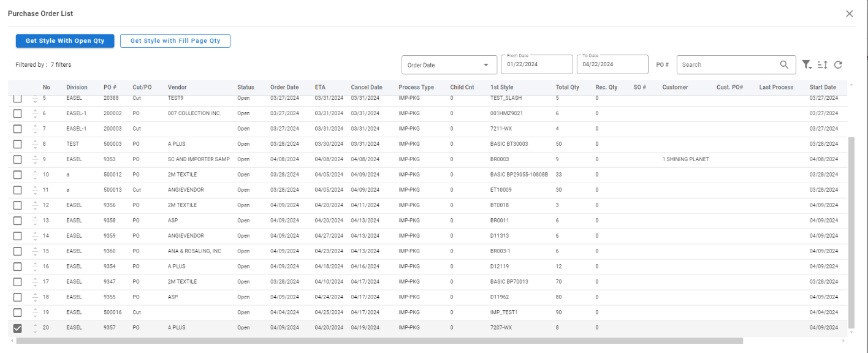Expand row 13 using its arrow icon

(35, 221)
